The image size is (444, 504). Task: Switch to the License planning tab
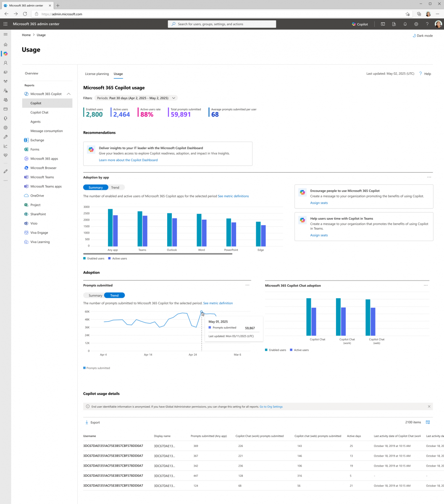point(97,74)
